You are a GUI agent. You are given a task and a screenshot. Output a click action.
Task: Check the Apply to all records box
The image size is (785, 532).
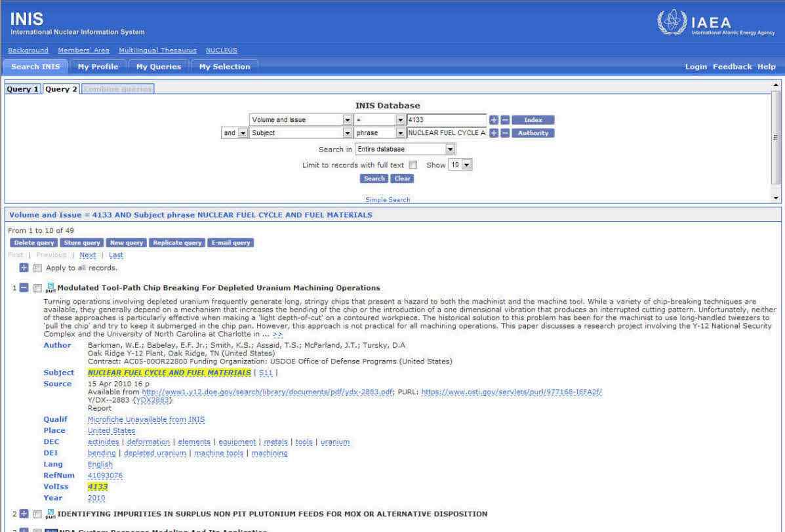pyautogui.click(x=37, y=268)
